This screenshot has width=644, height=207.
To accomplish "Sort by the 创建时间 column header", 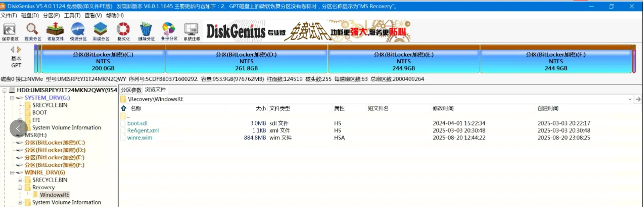I will (x=548, y=108).
